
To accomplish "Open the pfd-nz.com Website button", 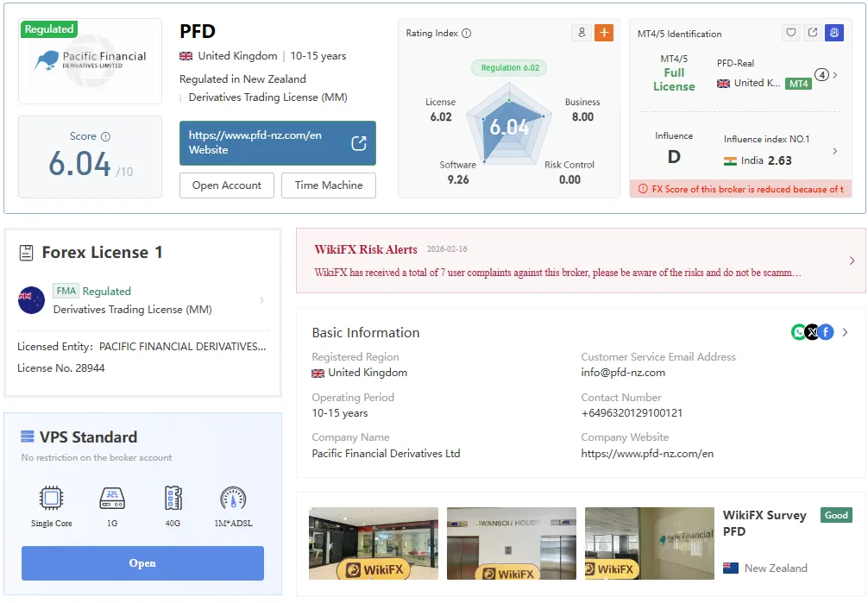I will pyautogui.click(x=277, y=143).
